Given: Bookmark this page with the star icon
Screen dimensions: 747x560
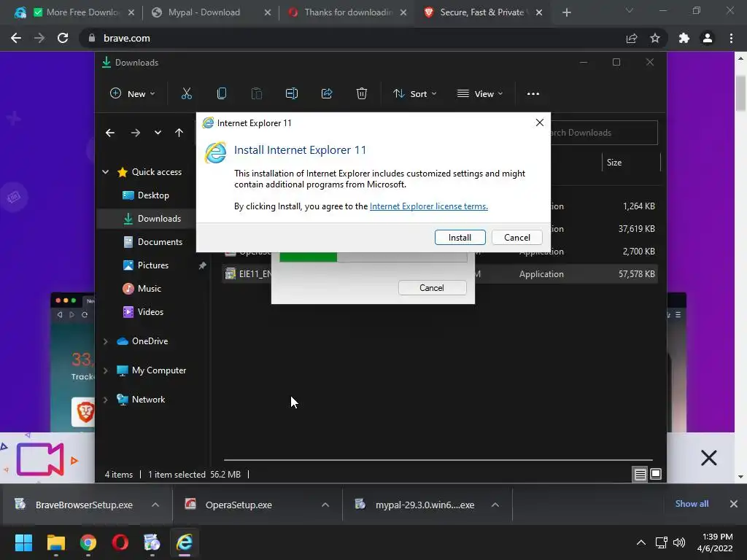Looking at the screenshot, I should pyautogui.click(x=655, y=38).
